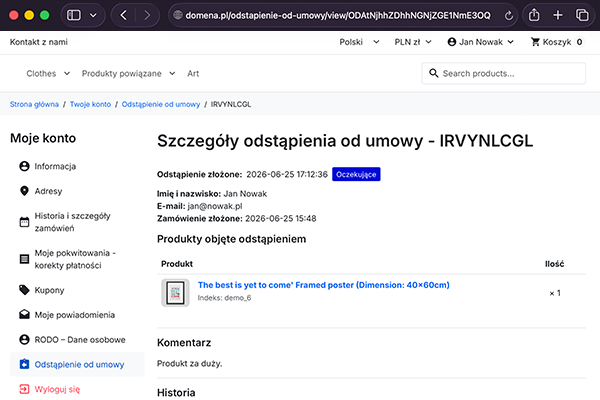Click the Odstąpienie od umowy clipboard icon
The width and height of the screenshot is (600, 400).
pyautogui.click(x=24, y=364)
